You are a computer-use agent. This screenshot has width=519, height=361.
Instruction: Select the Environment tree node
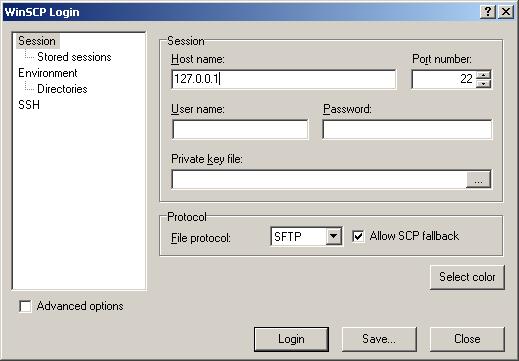coord(48,73)
